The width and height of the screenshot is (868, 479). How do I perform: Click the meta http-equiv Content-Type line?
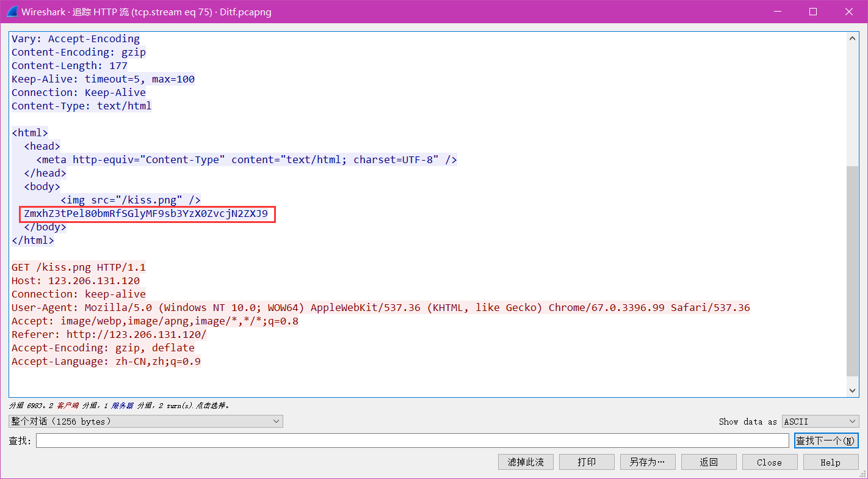(x=247, y=159)
